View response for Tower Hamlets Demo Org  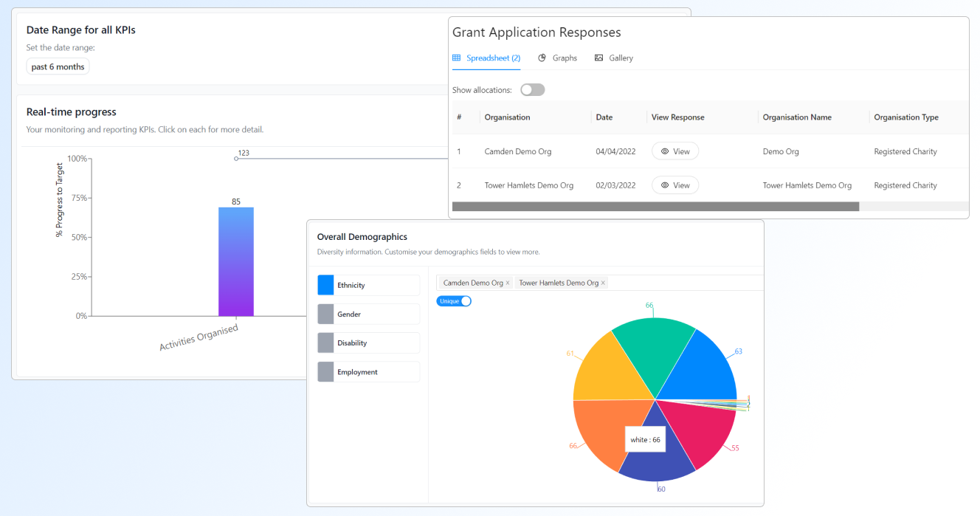tap(675, 185)
